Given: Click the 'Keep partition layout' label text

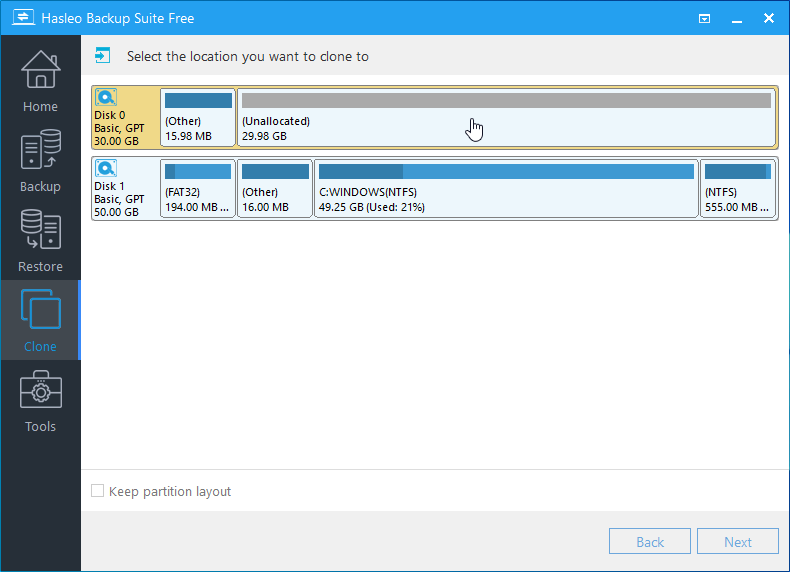Looking at the screenshot, I should pos(170,491).
